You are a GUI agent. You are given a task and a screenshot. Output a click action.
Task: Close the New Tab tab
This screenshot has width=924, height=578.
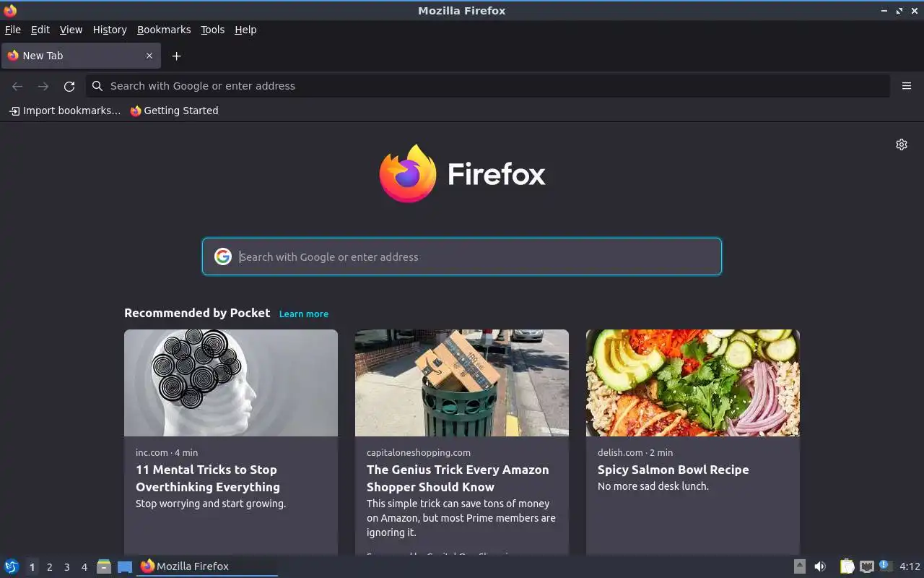(149, 56)
